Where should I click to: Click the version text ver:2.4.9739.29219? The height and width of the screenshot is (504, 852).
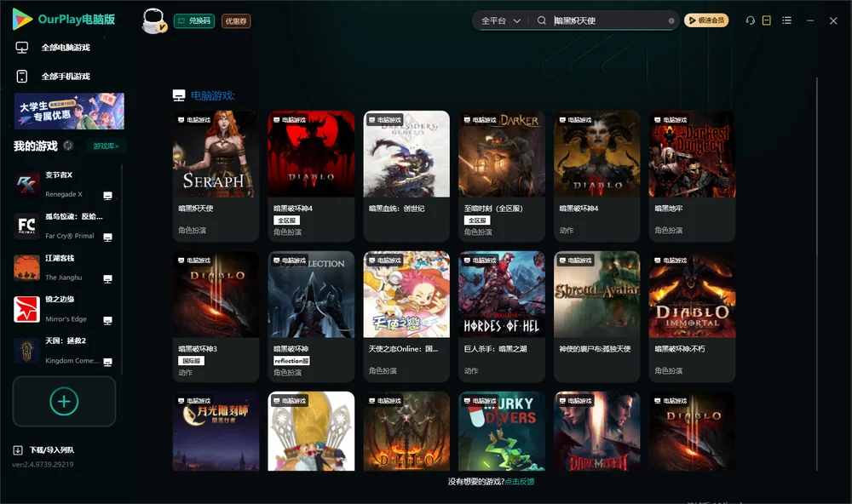[43, 465]
